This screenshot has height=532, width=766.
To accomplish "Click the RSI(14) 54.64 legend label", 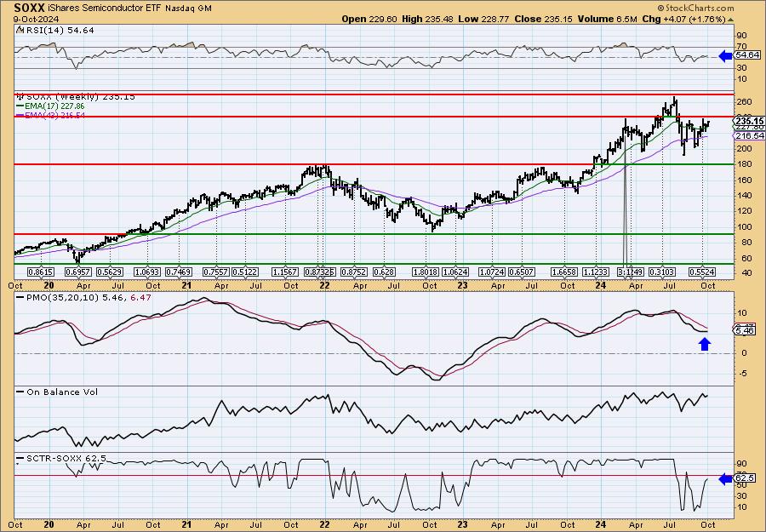I will click(59, 30).
